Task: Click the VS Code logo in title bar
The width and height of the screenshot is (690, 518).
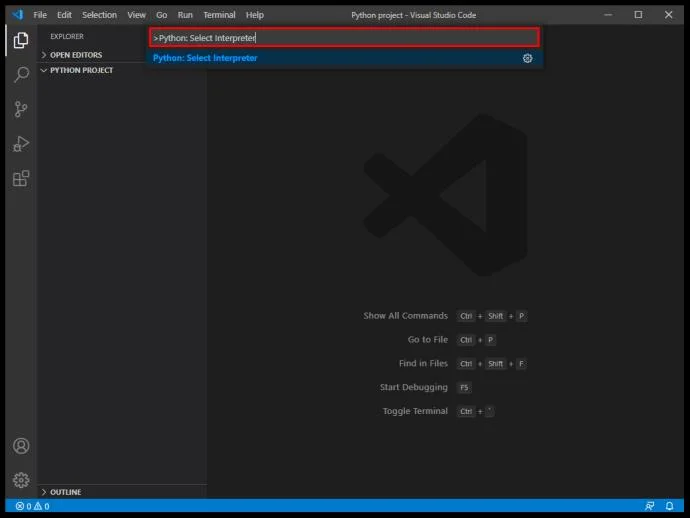Action: click(18, 15)
